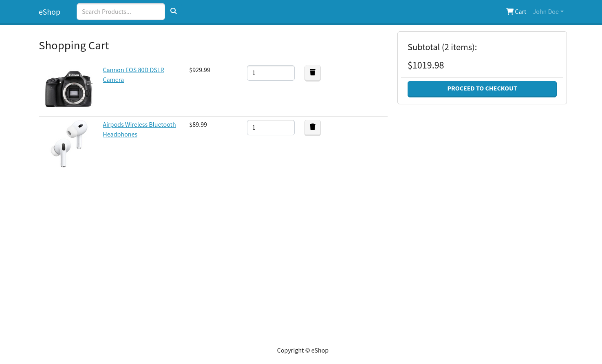Click the search magnifier icon
The height and width of the screenshot is (364, 602).
coord(174,11)
